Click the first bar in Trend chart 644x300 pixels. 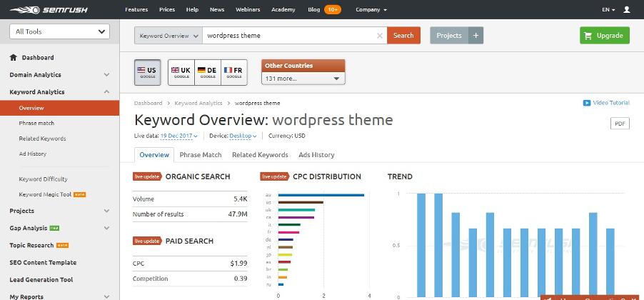click(x=421, y=245)
